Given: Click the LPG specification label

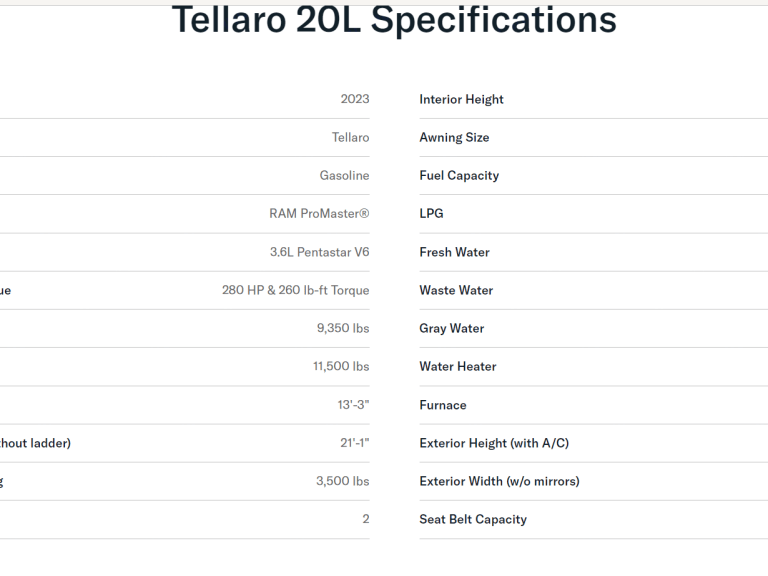Looking at the screenshot, I should coord(431,214).
